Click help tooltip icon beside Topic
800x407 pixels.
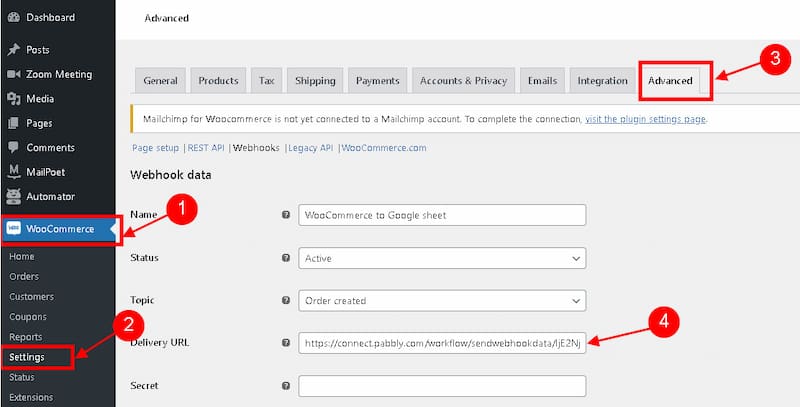coord(286,300)
